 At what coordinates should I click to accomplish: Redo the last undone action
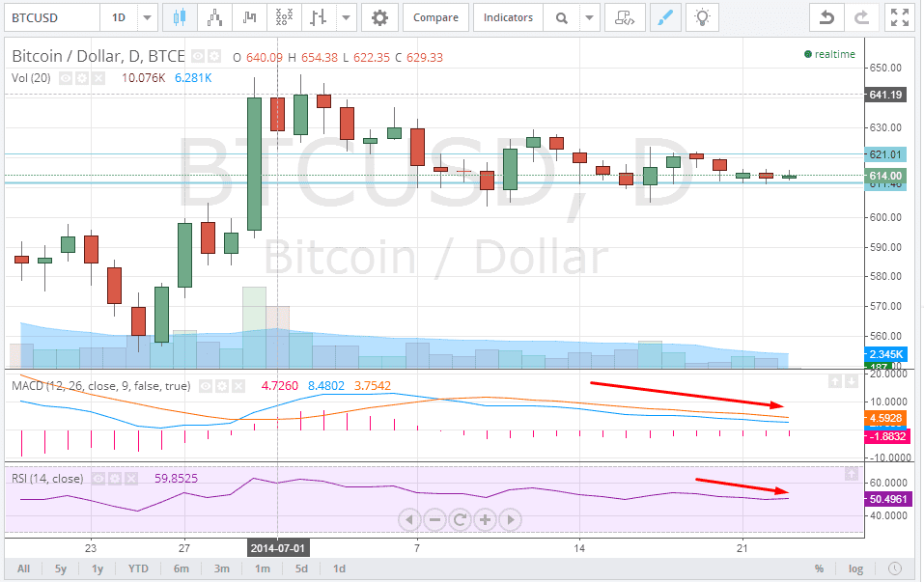[861, 17]
